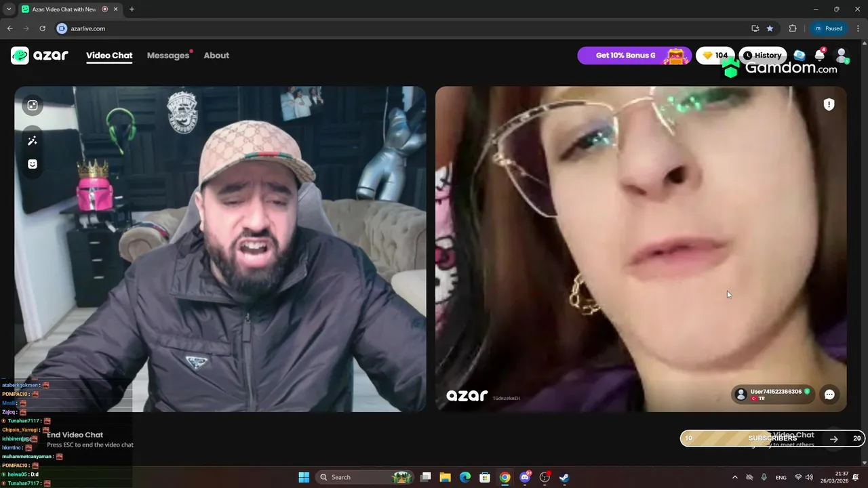Click the next arrow to skip match
This screenshot has height=488, width=868.
(833, 439)
